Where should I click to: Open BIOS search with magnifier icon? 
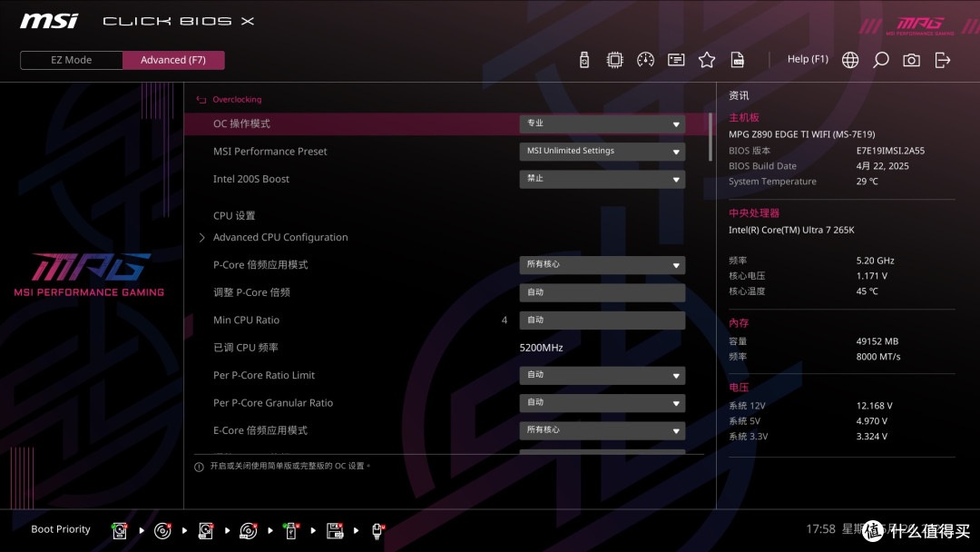pyautogui.click(x=880, y=60)
